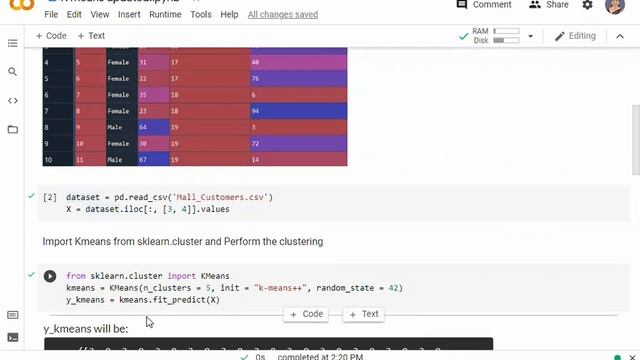This screenshot has width=640, height=360.
Task: Click the 'y_kmeans will be:' text
Action: [86, 329]
